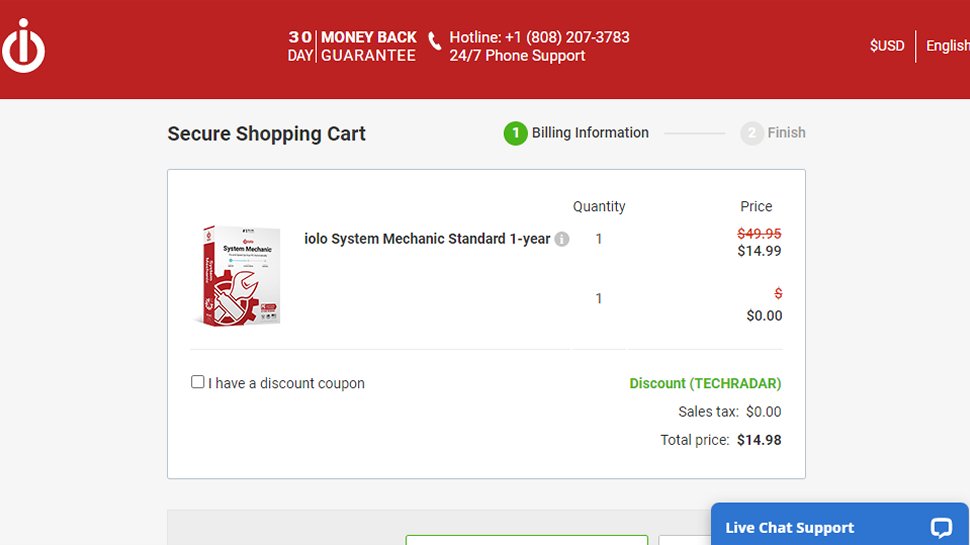Open the $USD currency selector
Image resolution: width=970 pixels, height=545 pixels.
886,46
